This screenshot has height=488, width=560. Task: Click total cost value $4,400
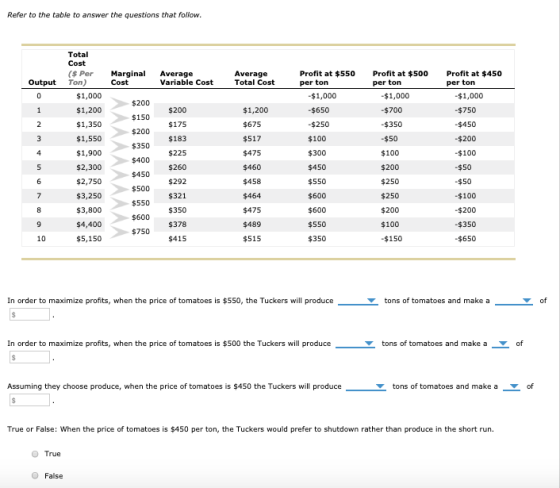[89, 224]
